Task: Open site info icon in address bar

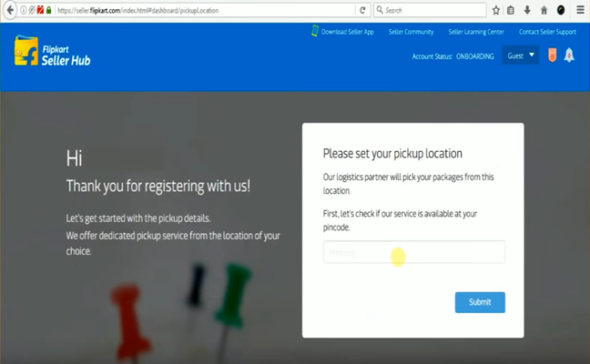Action: pyautogui.click(x=24, y=10)
